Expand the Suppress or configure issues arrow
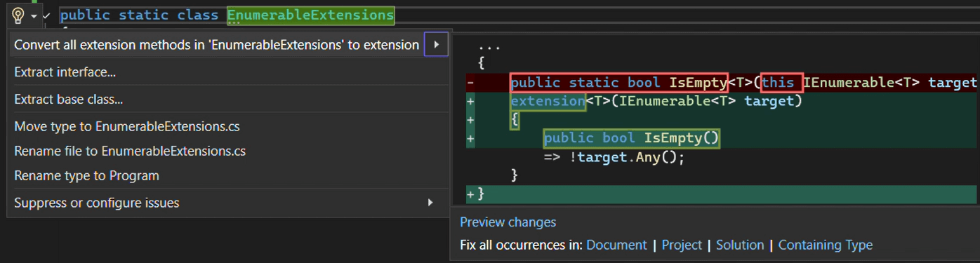 [x=430, y=203]
